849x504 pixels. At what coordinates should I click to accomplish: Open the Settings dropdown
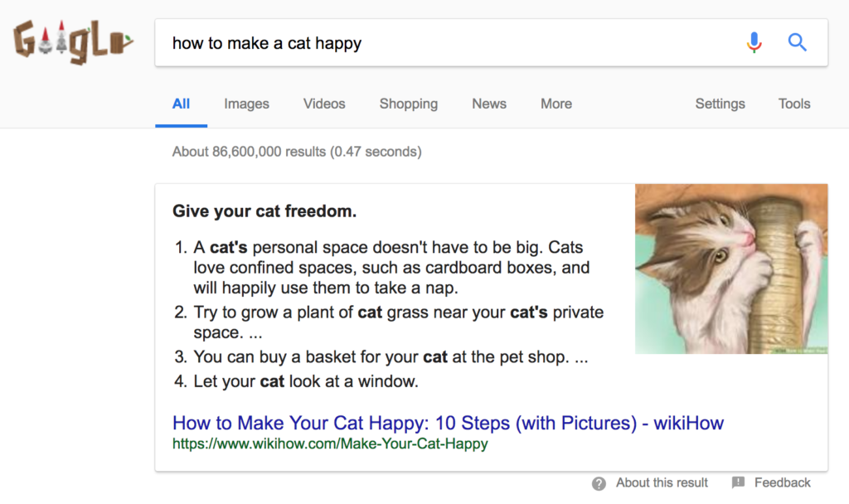click(720, 104)
